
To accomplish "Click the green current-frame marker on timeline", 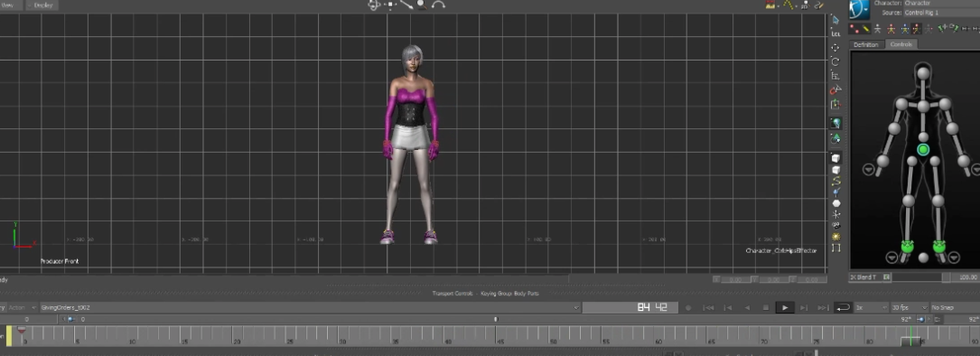I will pyautogui.click(x=910, y=336).
